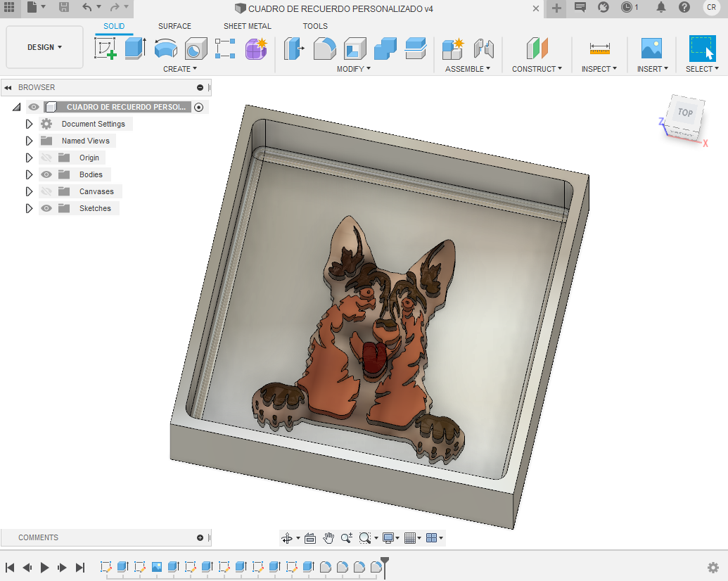
Task: Open the DESIGN workspace dropdown
Action: point(44,47)
